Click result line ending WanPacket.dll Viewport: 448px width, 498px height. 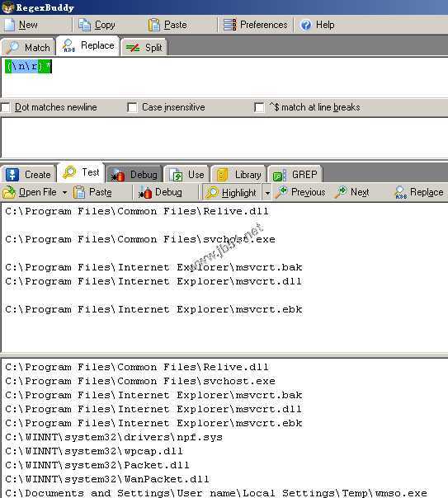(x=107, y=479)
